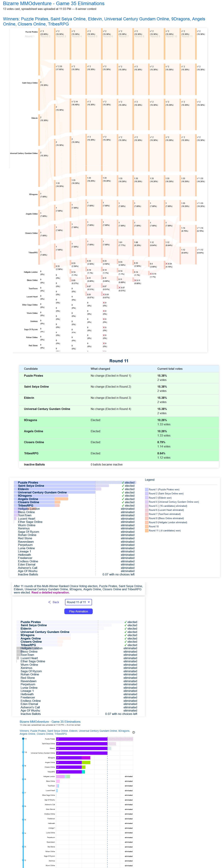Click checkmark on TribesRPG bar in bottom chart
This screenshot has width=224, height=868.
point(58,772)
